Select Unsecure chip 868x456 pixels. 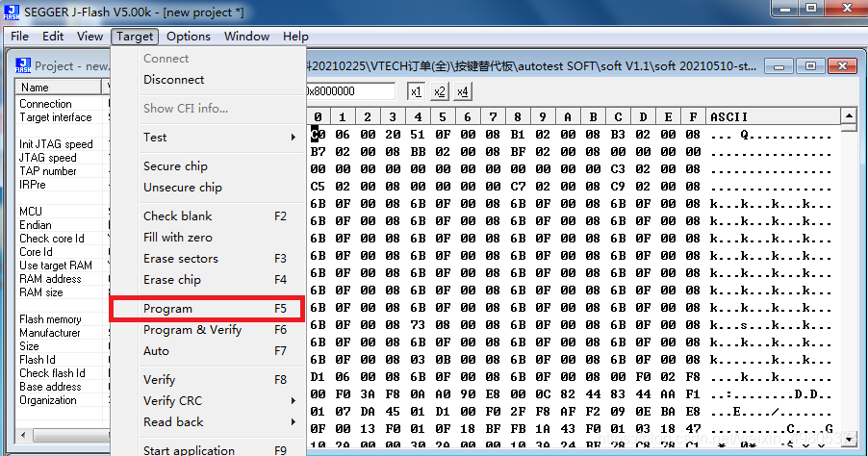pos(208,187)
